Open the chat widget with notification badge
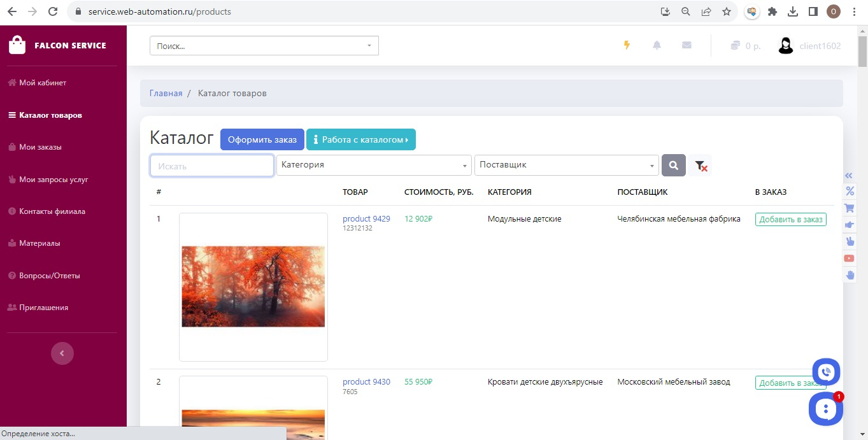The height and width of the screenshot is (440, 868). pyautogui.click(x=825, y=409)
